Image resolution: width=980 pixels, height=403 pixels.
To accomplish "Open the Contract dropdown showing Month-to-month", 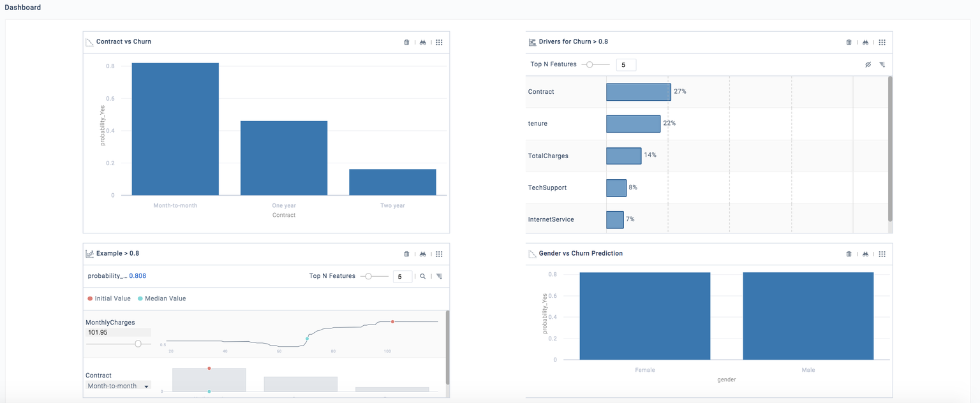I will coord(118,386).
